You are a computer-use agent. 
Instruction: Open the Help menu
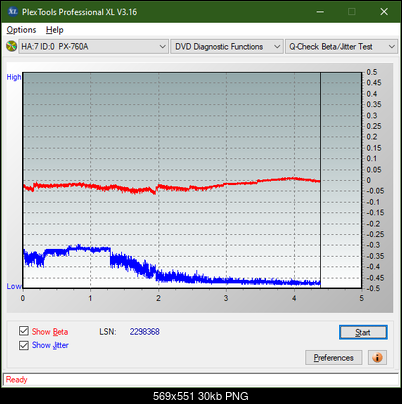point(55,30)
